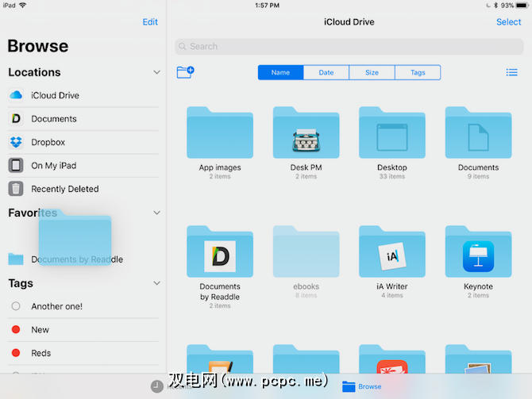Open the 'Reds' tag row

pos(83,353)
